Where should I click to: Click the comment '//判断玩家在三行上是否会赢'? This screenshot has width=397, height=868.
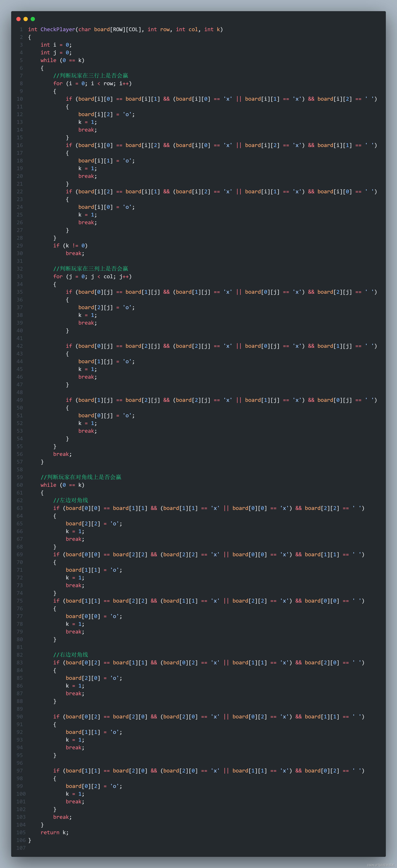click(90, 76)
